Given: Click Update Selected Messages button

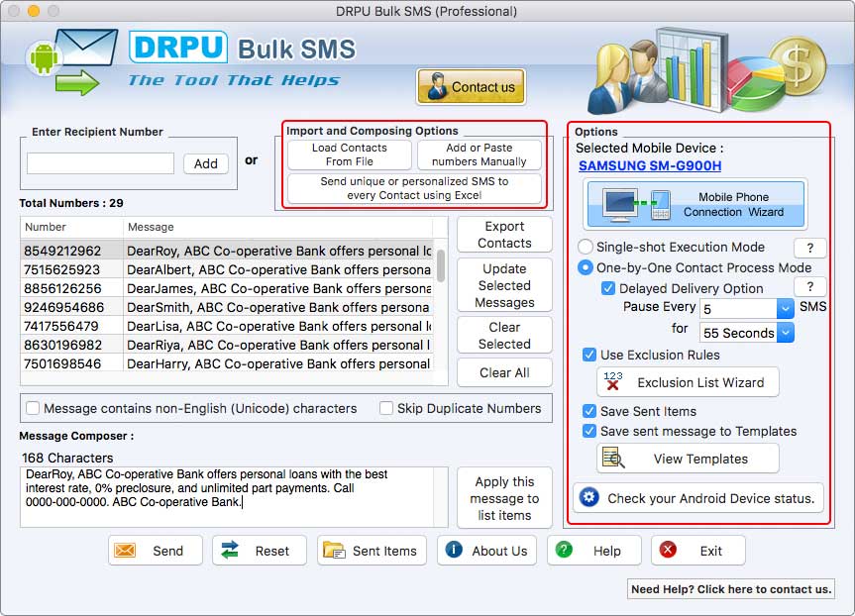Looking at the screenshot, I should click(x=504, y=285).
